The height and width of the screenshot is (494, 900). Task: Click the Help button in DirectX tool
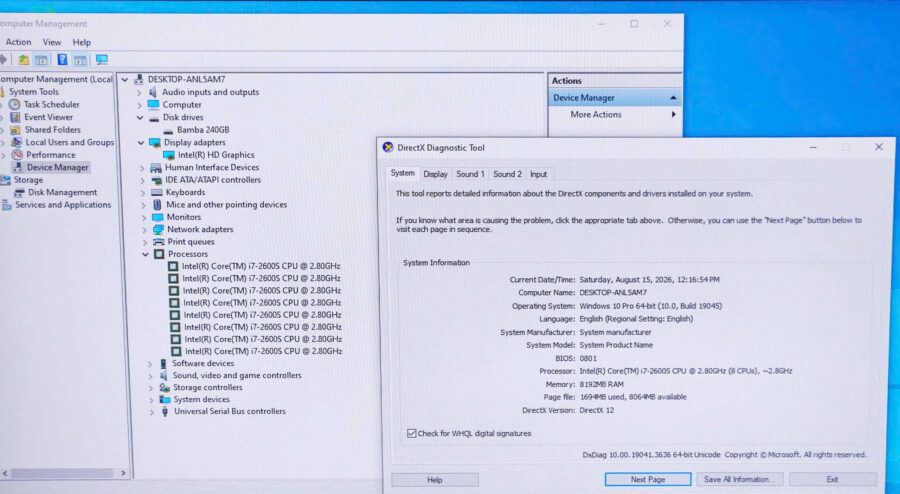(x=435, y=480)
